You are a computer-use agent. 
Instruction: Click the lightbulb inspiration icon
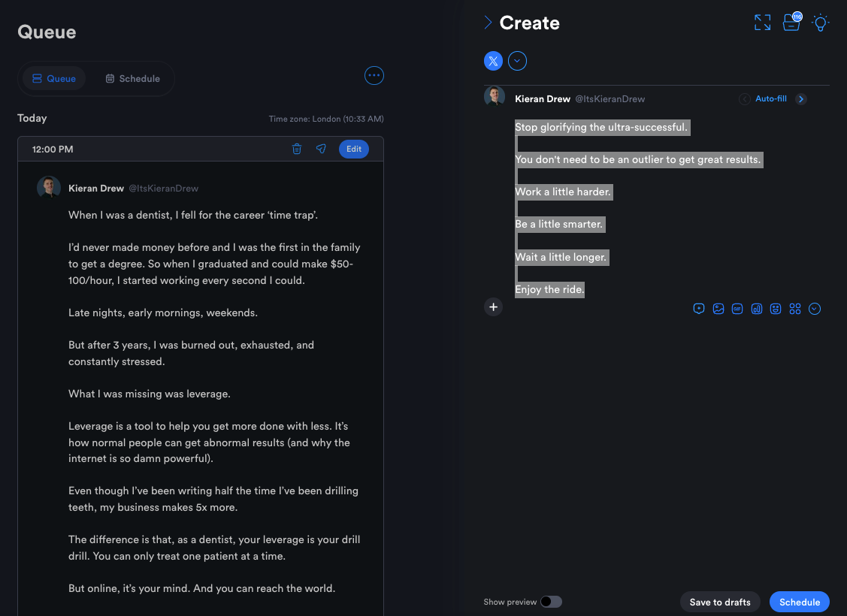click(x=821, y=23)
